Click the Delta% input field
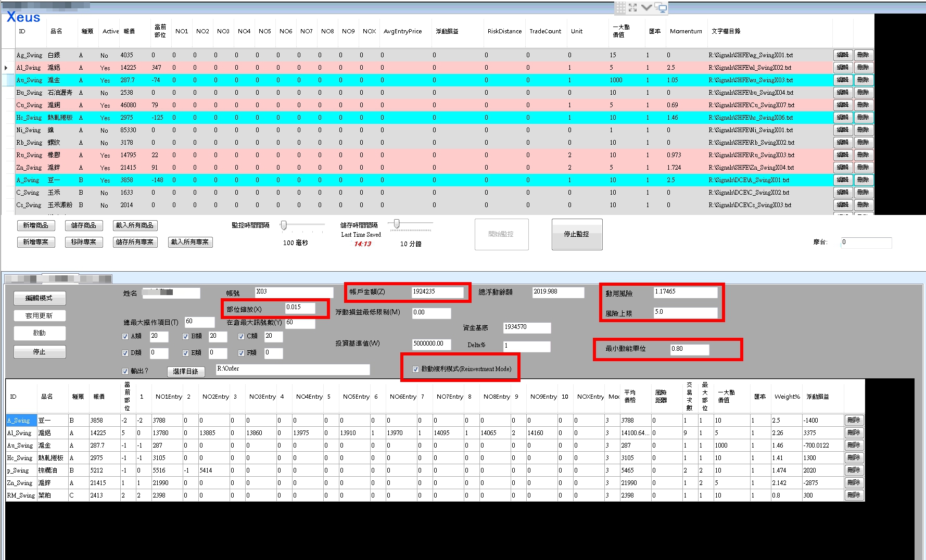This screenshot has height=560, width=926. (x=527, y=346)
